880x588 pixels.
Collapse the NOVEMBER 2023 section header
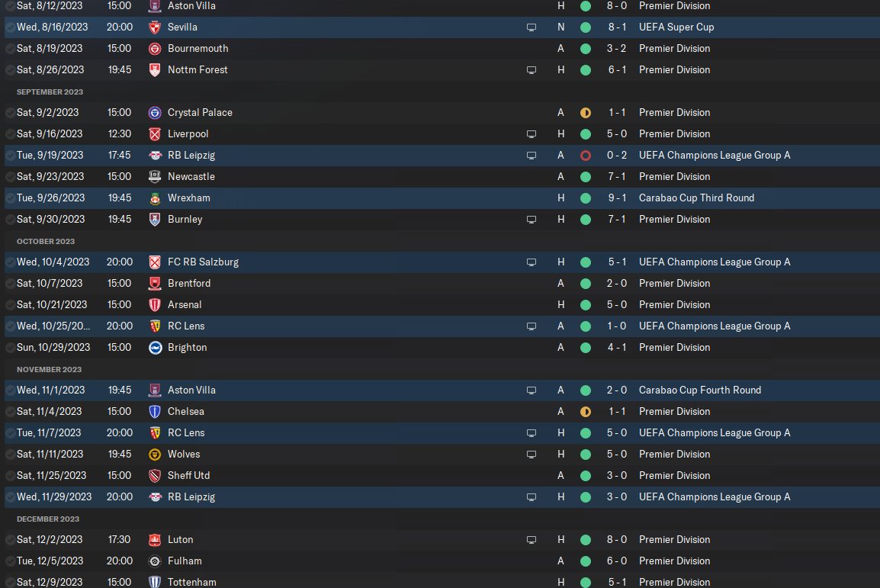coord(50,369)
